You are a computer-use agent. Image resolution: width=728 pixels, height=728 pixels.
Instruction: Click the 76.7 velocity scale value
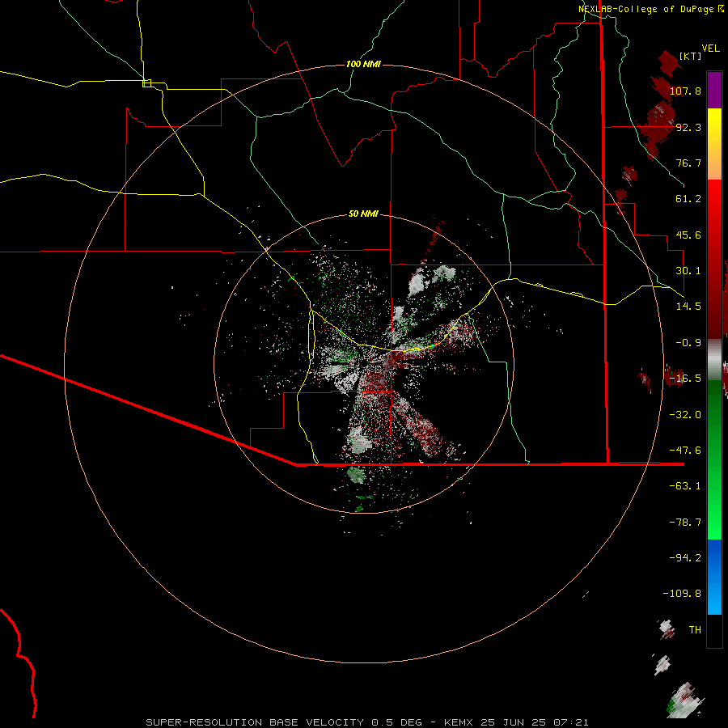688,163
